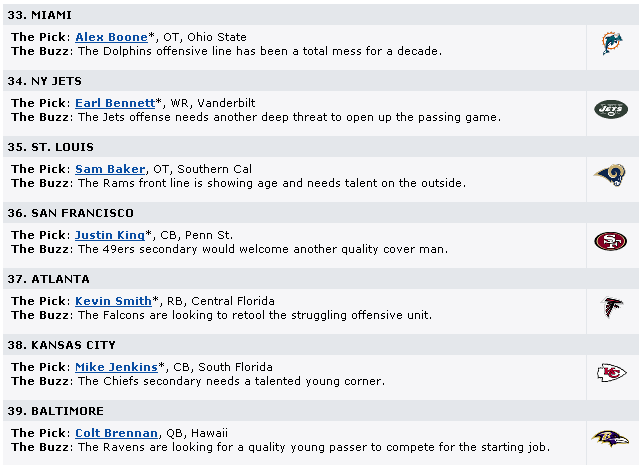Click the San Francisco 49ers logo
Screen dimensions: 642x465
click(x=611, y=241)
